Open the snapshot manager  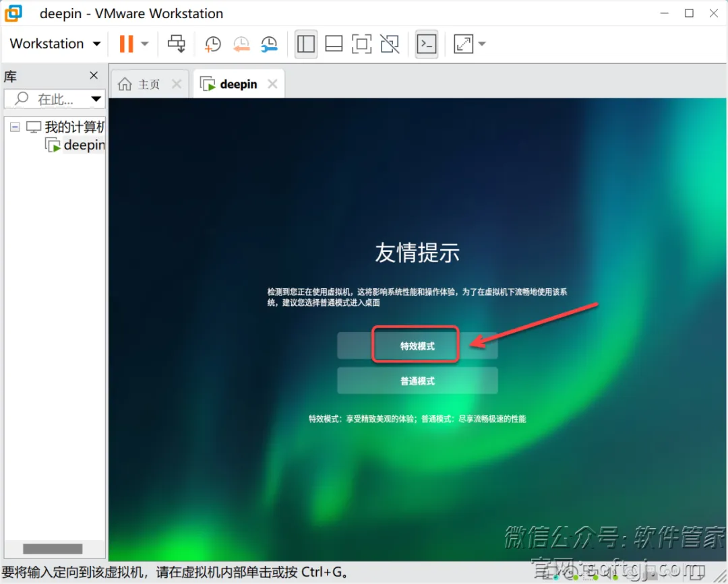point(269,44)
